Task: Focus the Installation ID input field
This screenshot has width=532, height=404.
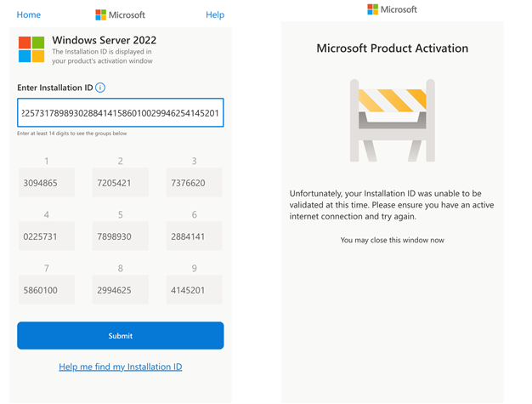Action: pos(121,113)
